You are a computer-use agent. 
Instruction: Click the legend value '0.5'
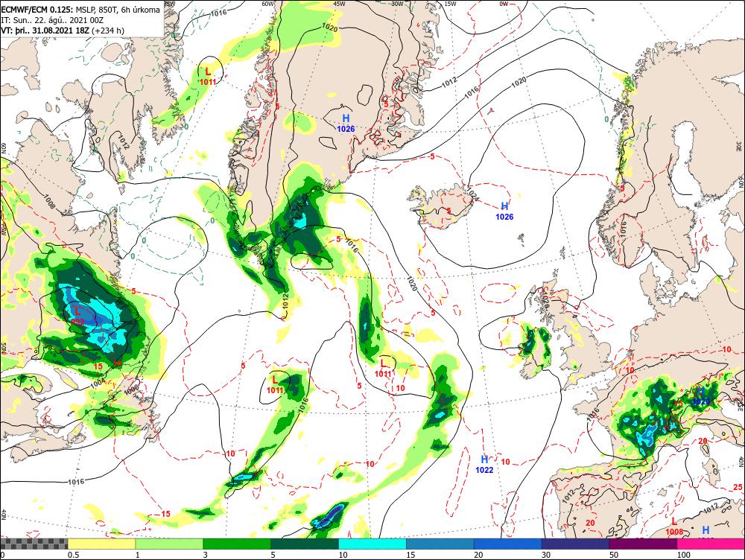coord(73,555)
